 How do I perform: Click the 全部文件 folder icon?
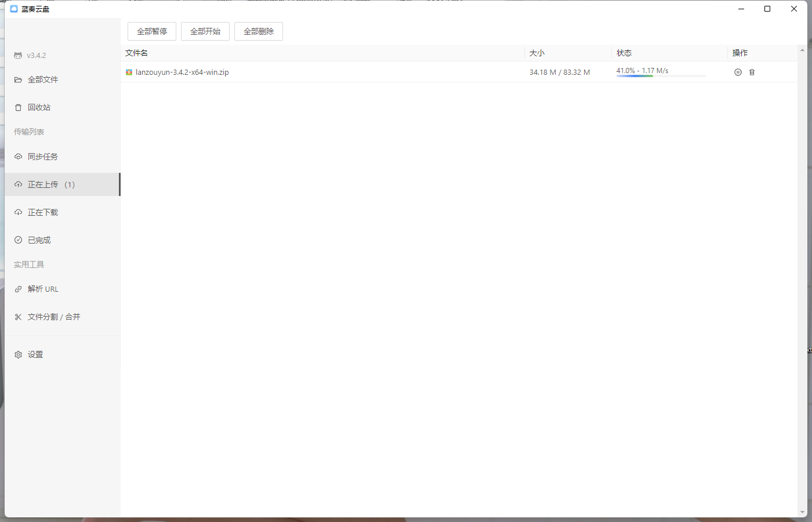click(x=18, y=79)
